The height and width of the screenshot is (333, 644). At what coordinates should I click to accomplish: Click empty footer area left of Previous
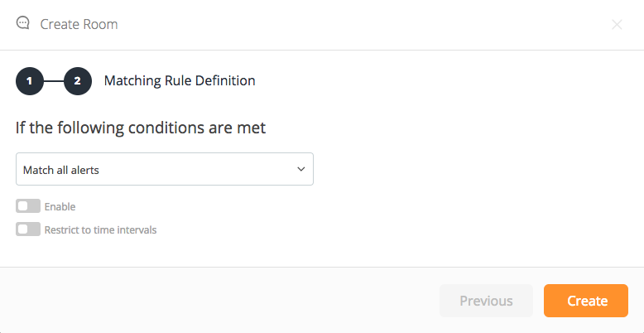[215, 301]
